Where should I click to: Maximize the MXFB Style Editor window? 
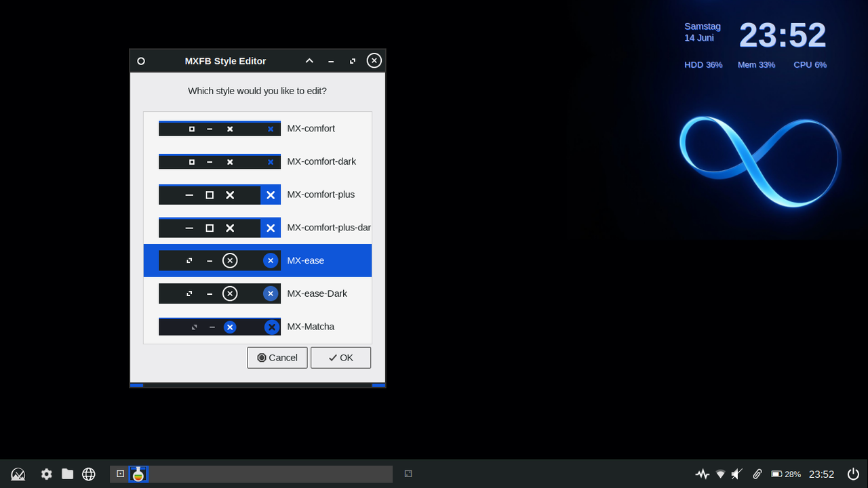click(x=353, y=61)
